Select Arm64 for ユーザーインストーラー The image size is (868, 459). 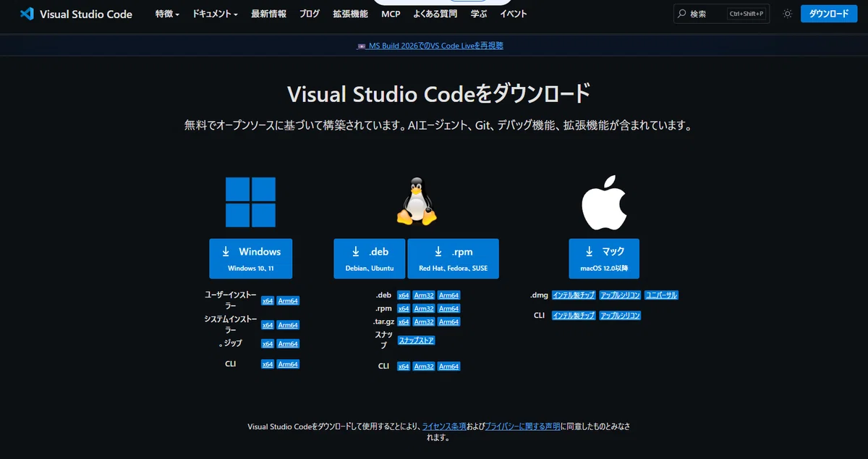click(x=288, y=300)
